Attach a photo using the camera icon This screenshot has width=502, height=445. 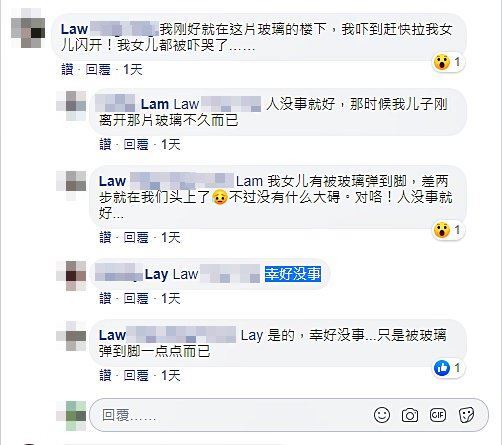pyautogui.click(x=410, y=415)
